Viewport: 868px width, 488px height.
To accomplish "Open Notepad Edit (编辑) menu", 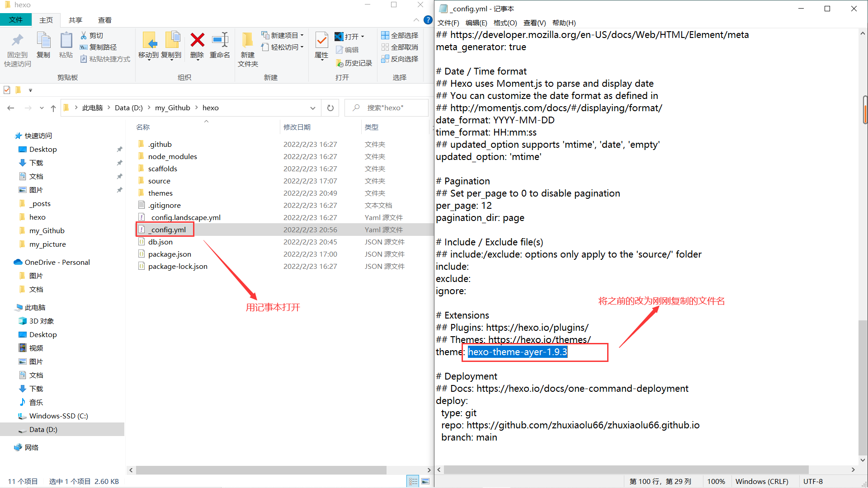I will point(476,23).
